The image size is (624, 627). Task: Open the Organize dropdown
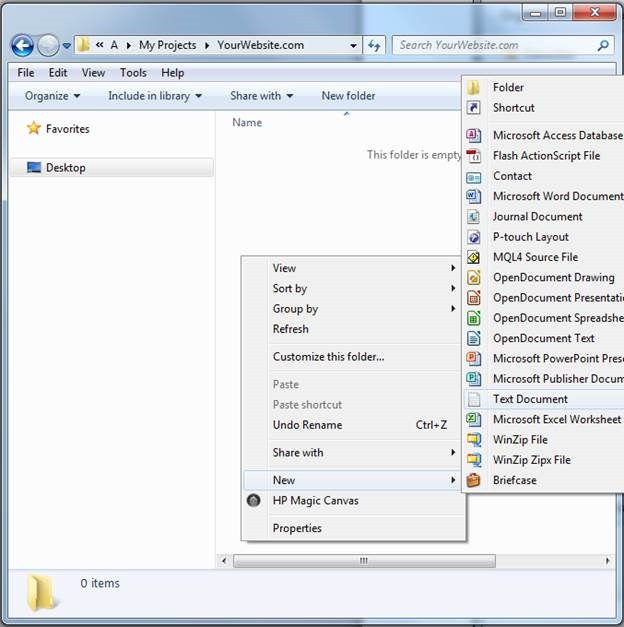point(52,96)
